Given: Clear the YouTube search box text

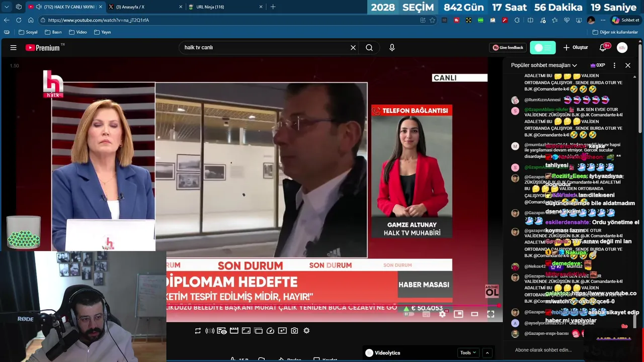Looking at the screenshot, I should point(353,48).
